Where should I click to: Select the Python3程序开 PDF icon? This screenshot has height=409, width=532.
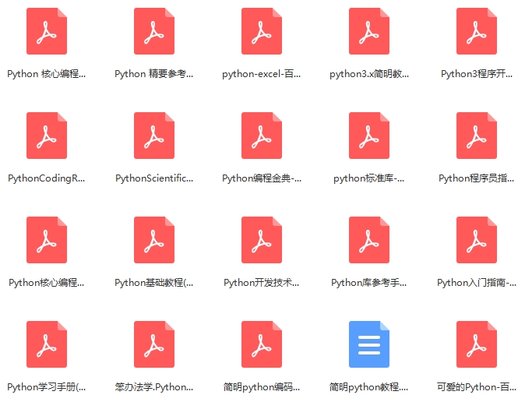tap(477, 31)
